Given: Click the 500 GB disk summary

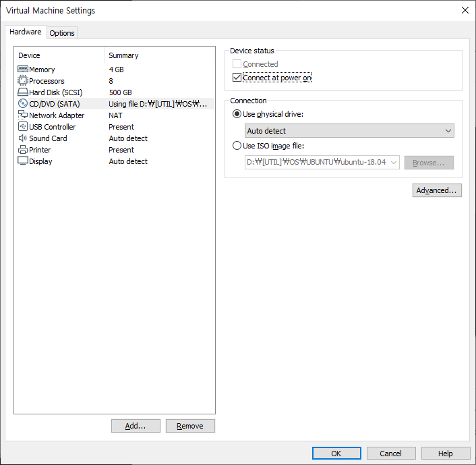Looking at the screenshot, I should click(121, 92).
